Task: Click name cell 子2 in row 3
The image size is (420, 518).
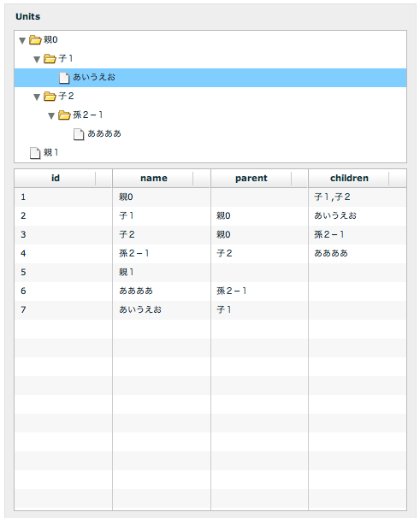Action: pos(162,235)
